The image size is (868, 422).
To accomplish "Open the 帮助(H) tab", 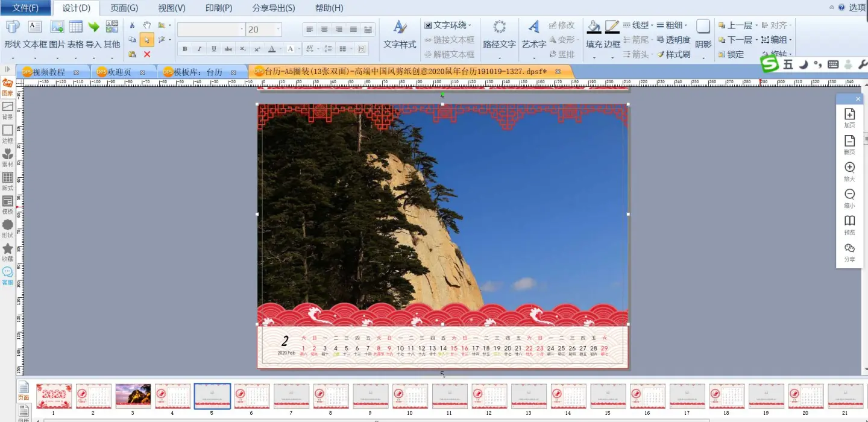I will pos(329,8).
